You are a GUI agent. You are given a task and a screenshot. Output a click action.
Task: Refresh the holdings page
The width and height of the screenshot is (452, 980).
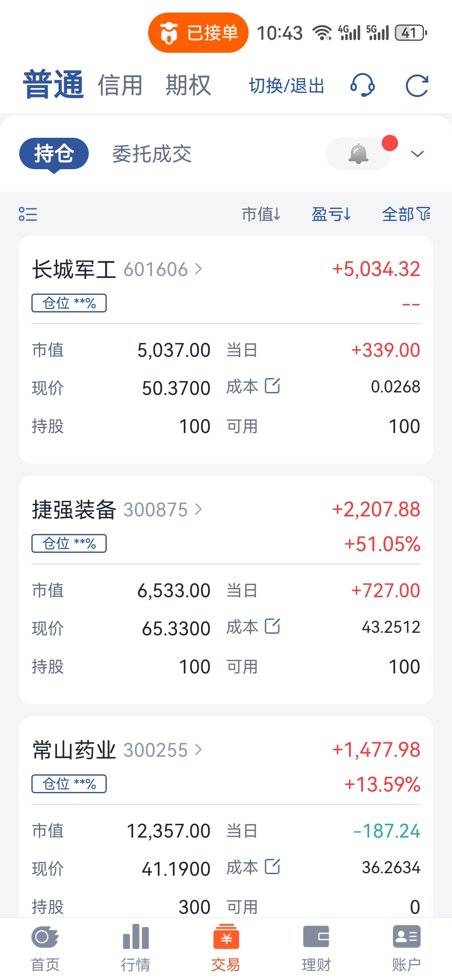coord(417,86)
